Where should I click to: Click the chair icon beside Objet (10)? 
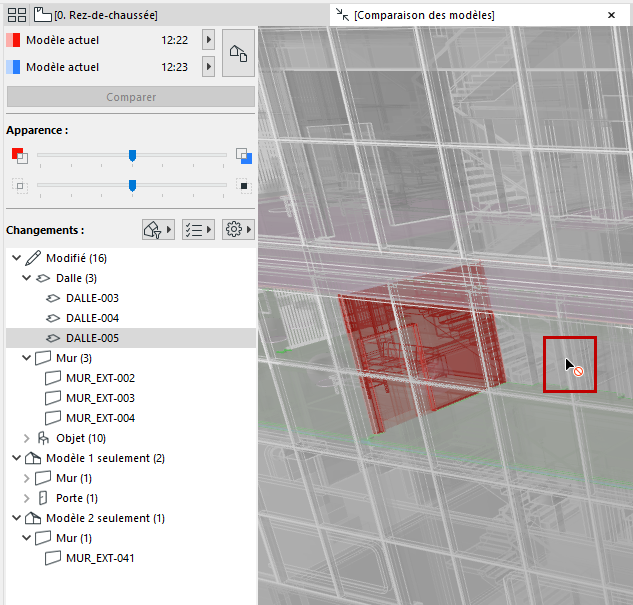(43, 438)
